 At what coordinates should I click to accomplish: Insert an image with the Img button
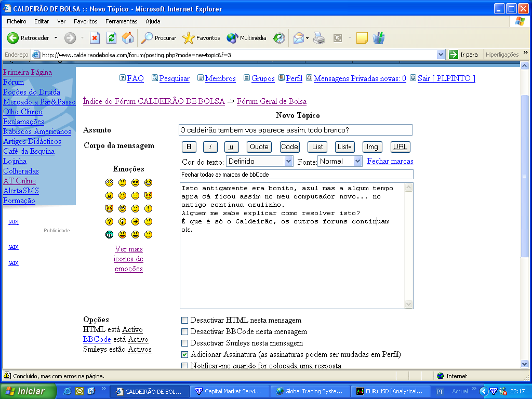(x=372, y=147)
